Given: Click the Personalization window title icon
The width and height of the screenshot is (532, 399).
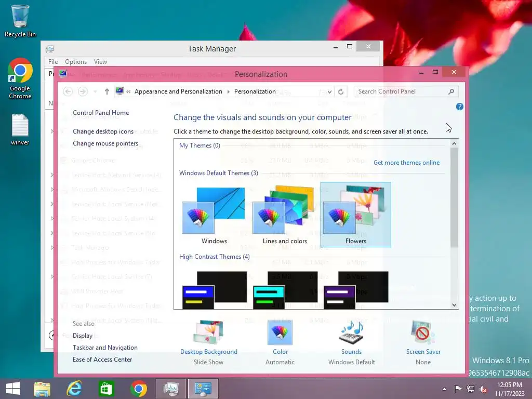Looking at the screenshot, I should coord(63,74).
